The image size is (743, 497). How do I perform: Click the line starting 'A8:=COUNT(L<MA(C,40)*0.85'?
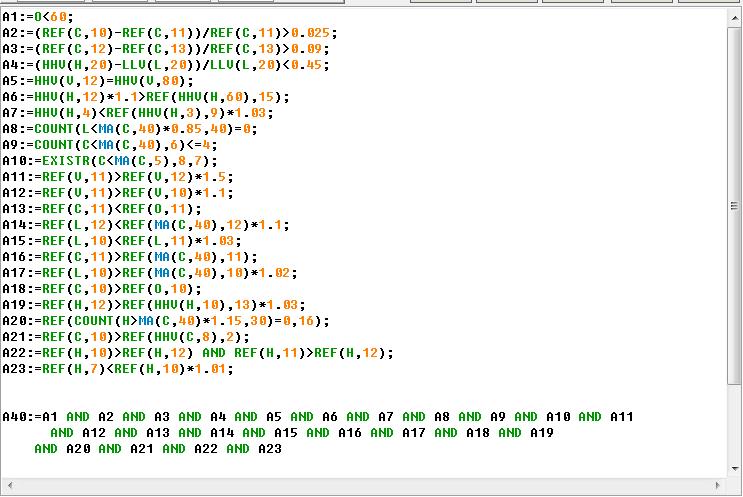point(130,129)
